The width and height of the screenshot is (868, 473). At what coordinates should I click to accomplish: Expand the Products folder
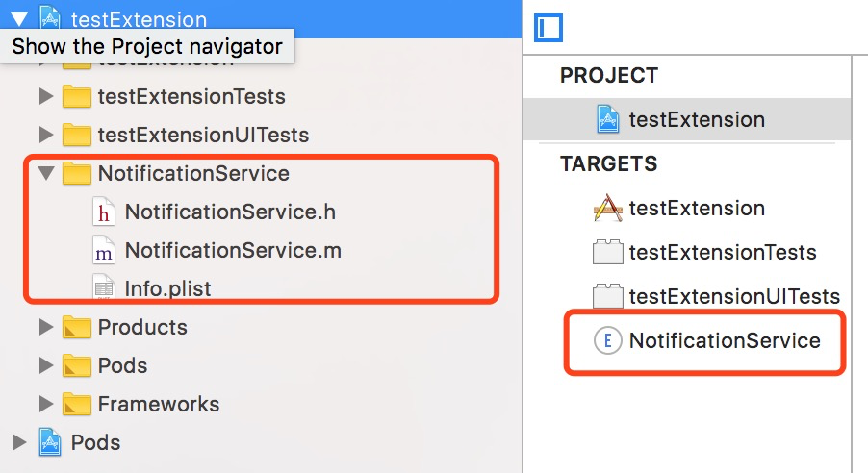point(45,327)
